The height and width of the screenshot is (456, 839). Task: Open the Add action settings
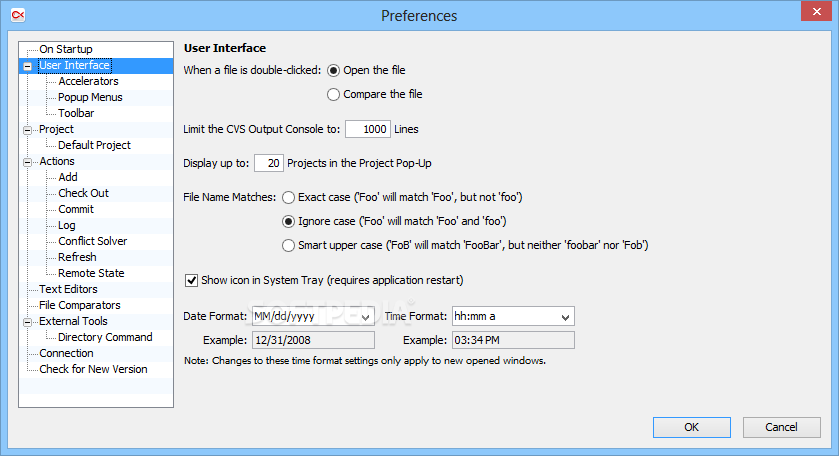[x=68, y=177]
